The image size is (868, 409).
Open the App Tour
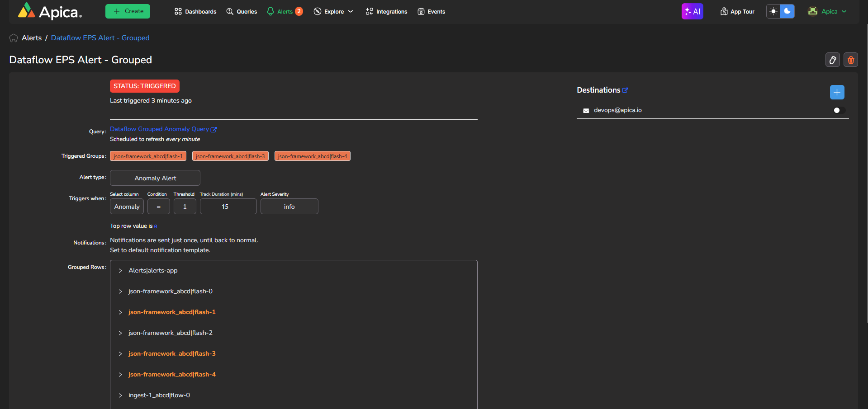737,11
